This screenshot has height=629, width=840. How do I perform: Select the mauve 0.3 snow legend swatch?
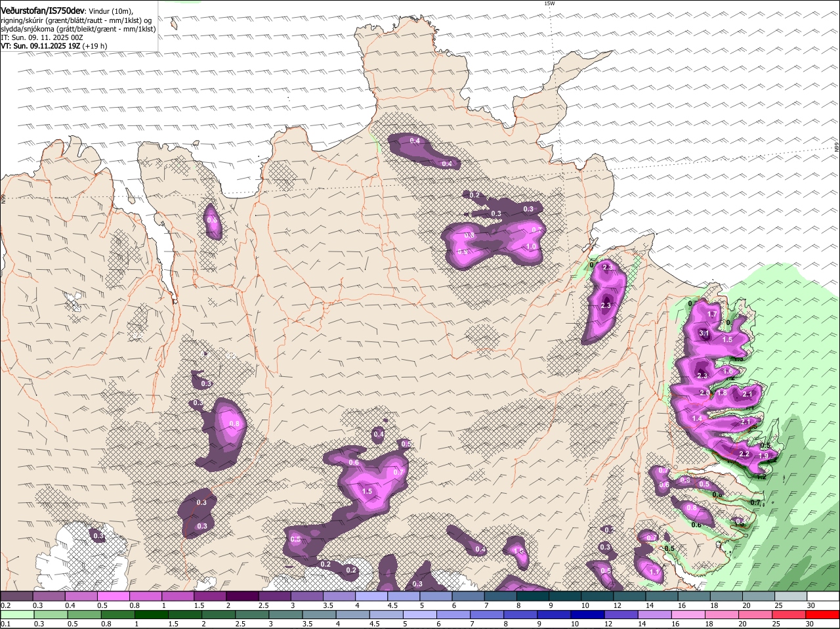(x=50, y=596)
